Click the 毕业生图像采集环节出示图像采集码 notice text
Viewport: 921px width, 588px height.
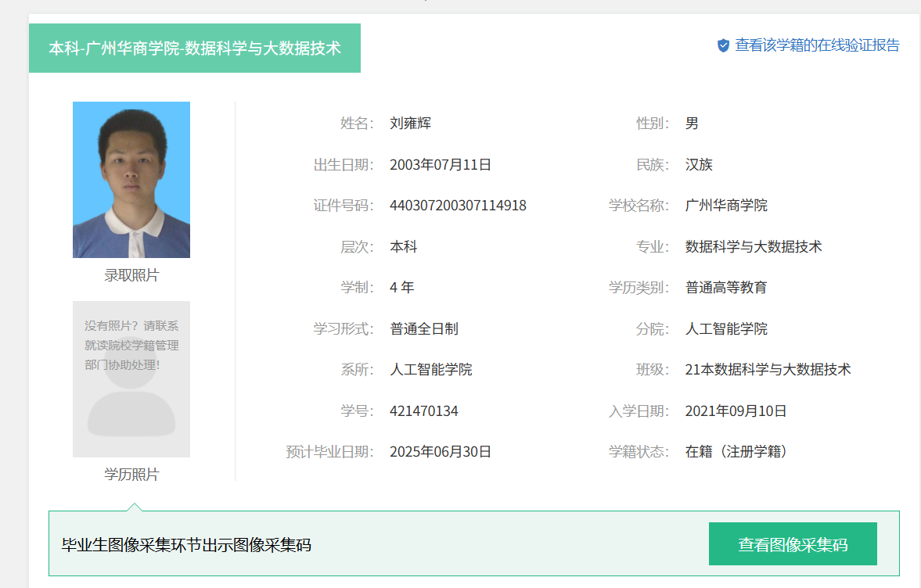point(186,544)
